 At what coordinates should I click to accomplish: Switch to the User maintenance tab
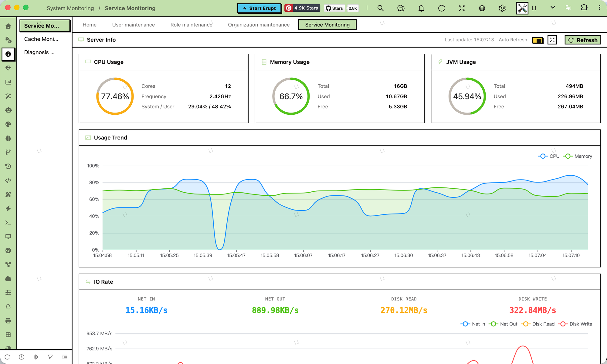tap(134, 25)
